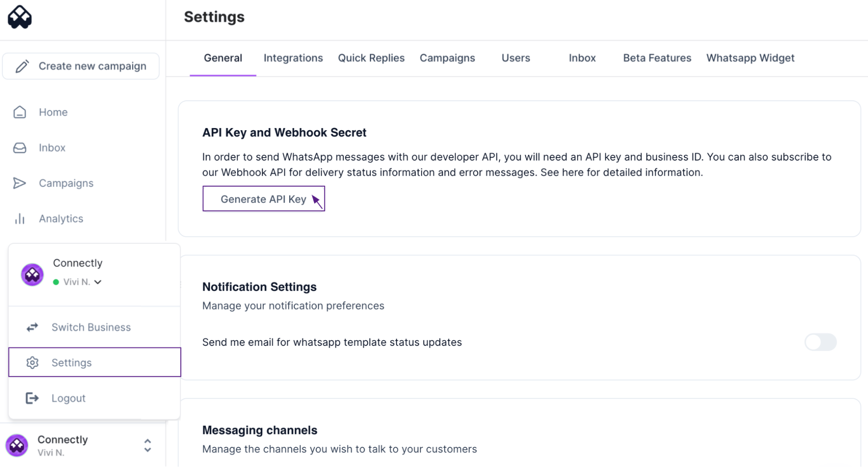The height and width of the screenshot is (470, 868).
Task: Select Logout menu entry
Action: click(x=95, y=398)
